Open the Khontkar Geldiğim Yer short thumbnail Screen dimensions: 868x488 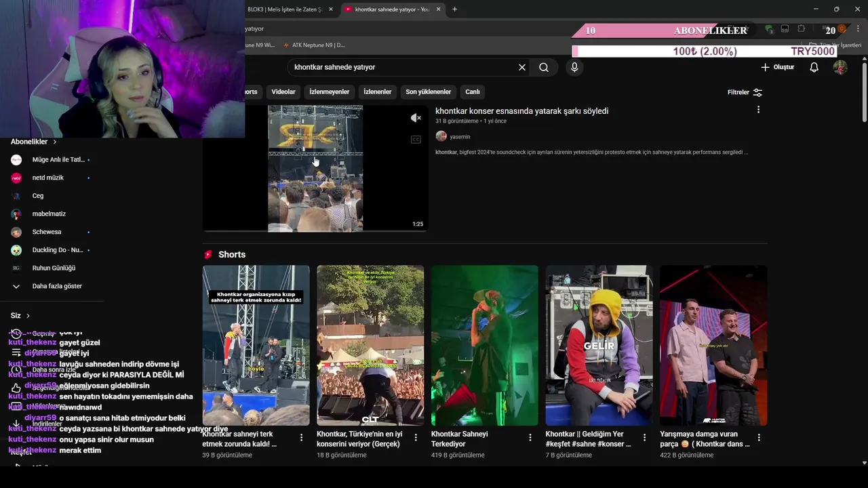click(599, 345)
